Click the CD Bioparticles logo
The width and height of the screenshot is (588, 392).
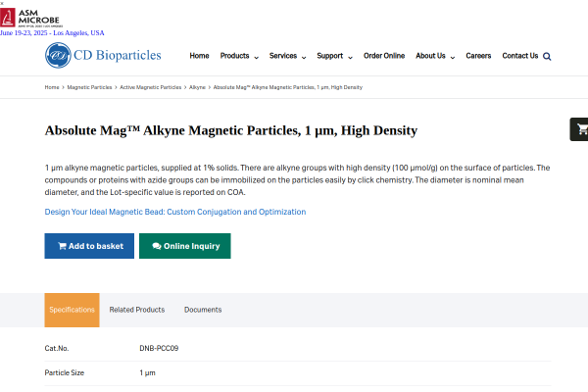pos(103,55)
